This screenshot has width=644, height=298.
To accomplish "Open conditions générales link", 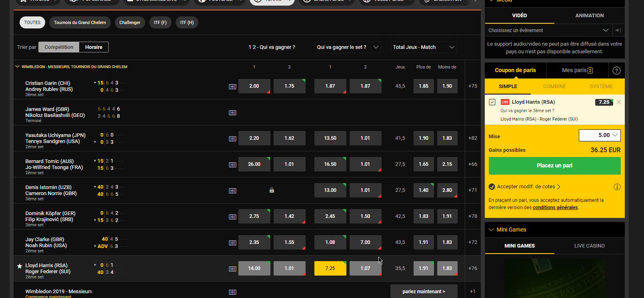I will [555, 207].
